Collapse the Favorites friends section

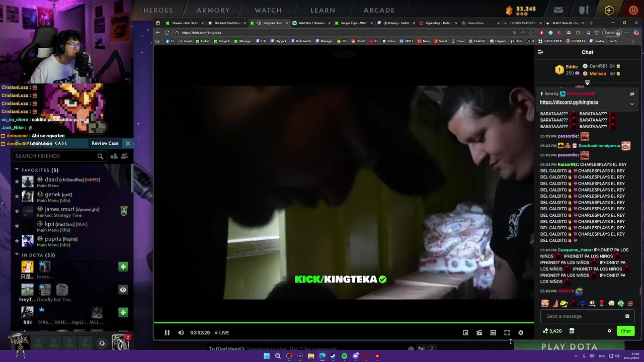17,170
